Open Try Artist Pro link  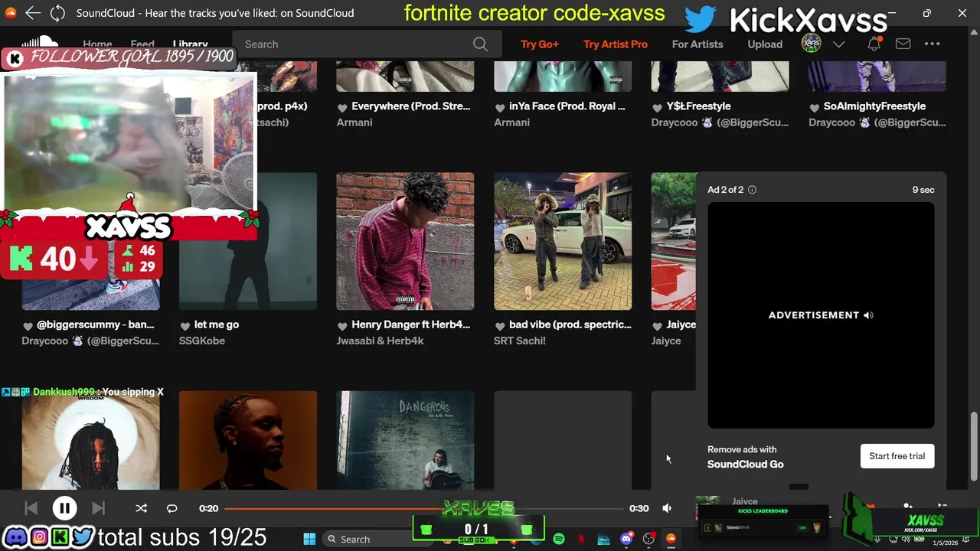[x=616, y=44]
